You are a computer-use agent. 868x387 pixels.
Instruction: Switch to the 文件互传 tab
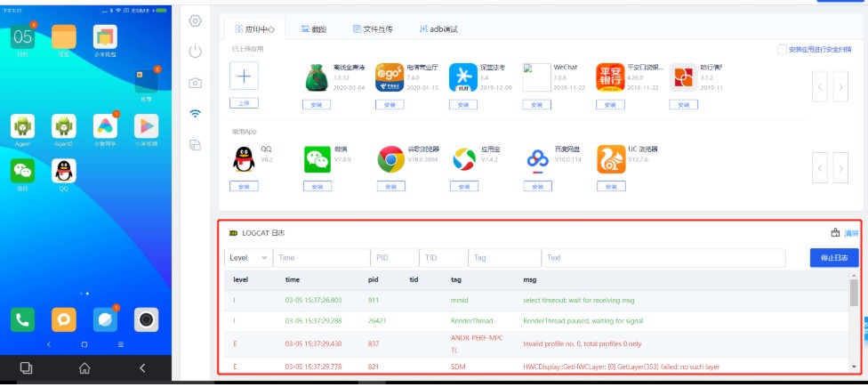click(373, 29)
